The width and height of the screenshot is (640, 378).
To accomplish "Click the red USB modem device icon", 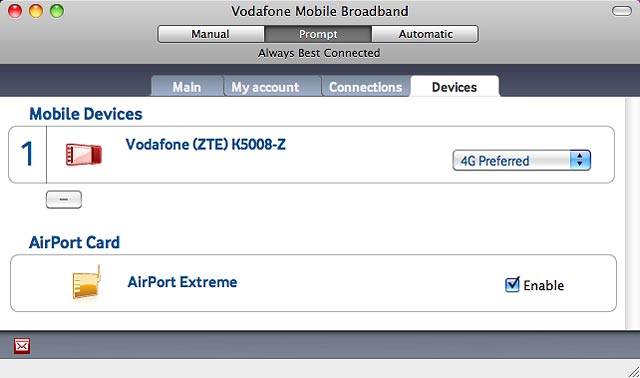I will point(84,155).
